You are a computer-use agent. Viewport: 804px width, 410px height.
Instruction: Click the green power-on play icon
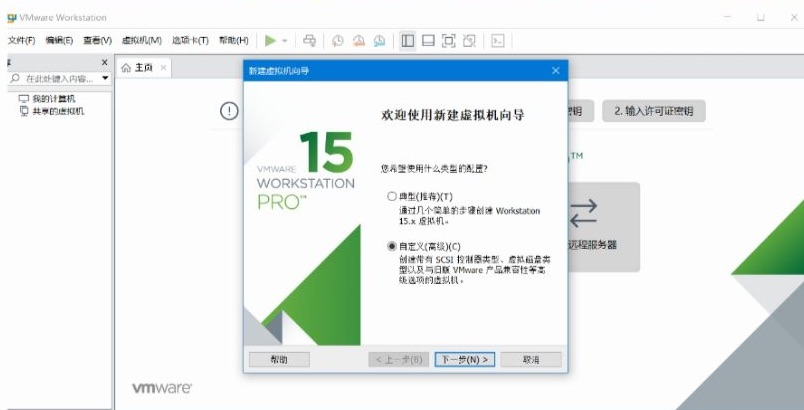[x=270, y=40]
